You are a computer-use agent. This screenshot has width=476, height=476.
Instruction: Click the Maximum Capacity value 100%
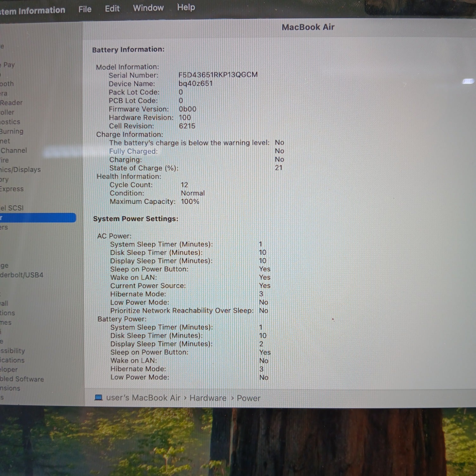click(x=190, y=202)
